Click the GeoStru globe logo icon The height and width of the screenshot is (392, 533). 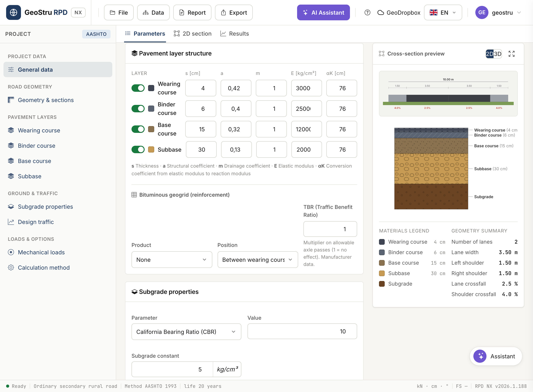coord(14,13)
